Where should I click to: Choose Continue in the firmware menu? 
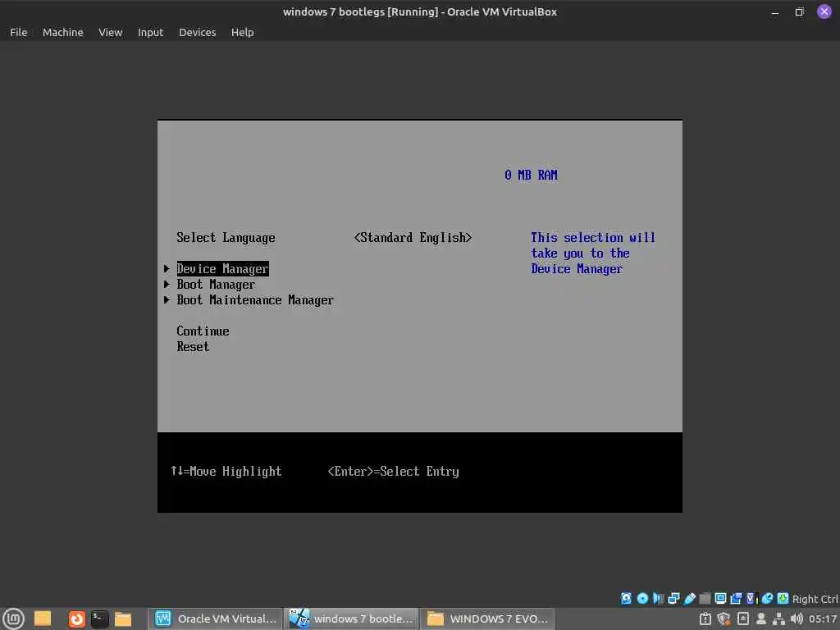tap(203, 331)
